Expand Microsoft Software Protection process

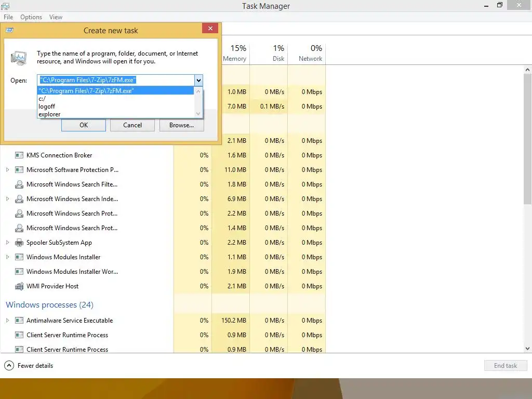(x=7, y=170)
